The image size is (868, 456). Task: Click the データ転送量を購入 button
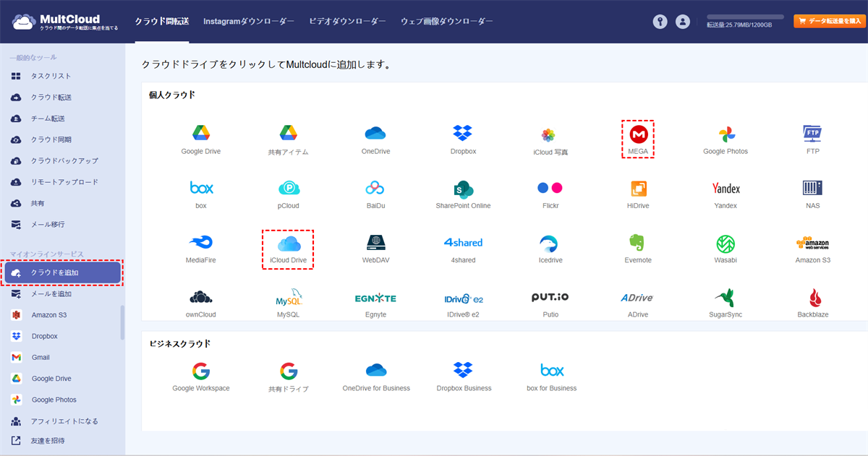point(829,22)
